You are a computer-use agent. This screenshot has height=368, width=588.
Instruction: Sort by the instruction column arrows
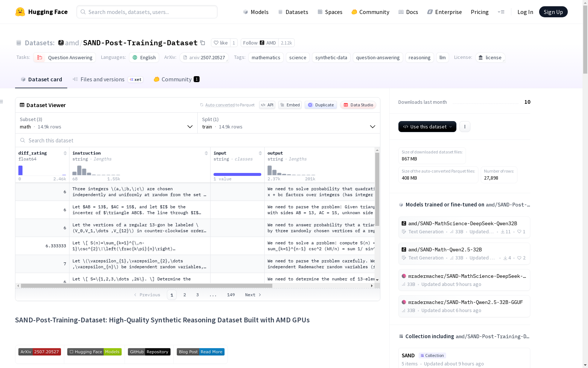[x=206, y=153]
